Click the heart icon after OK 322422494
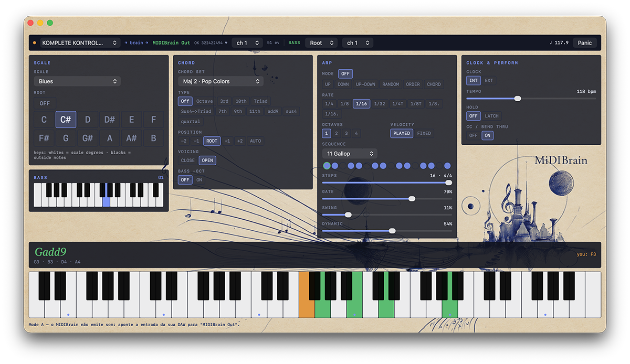 [x=226, y=43]
